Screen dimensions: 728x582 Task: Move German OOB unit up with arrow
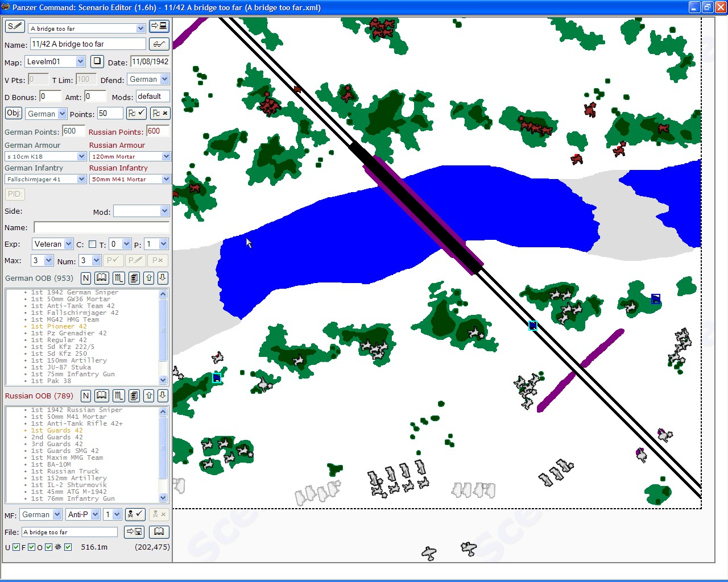coord(149,278)
